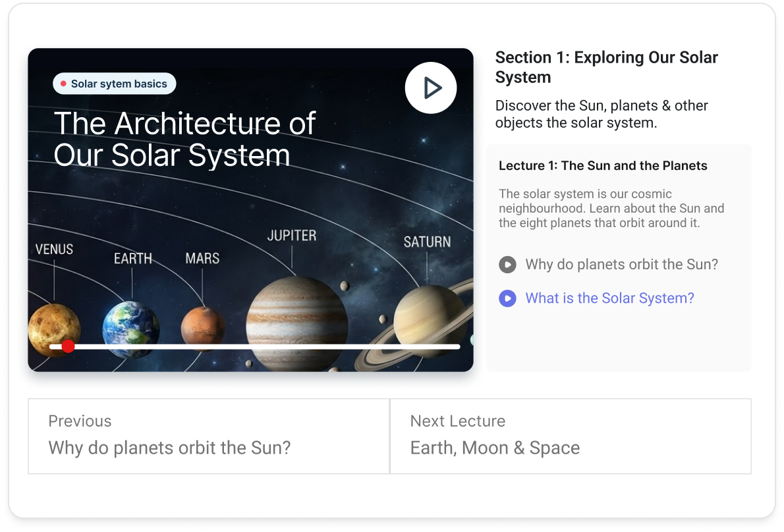Seek on the white video progress bar

pos(254,346)
